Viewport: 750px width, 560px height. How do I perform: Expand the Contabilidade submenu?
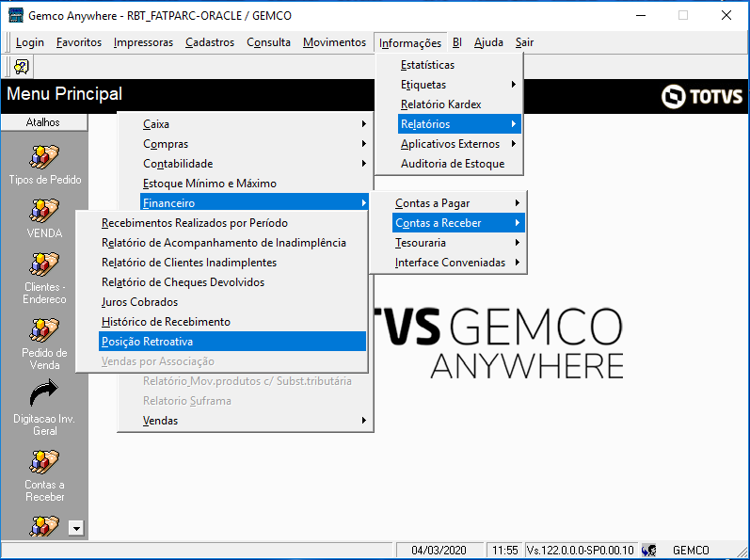click(255, 164)
